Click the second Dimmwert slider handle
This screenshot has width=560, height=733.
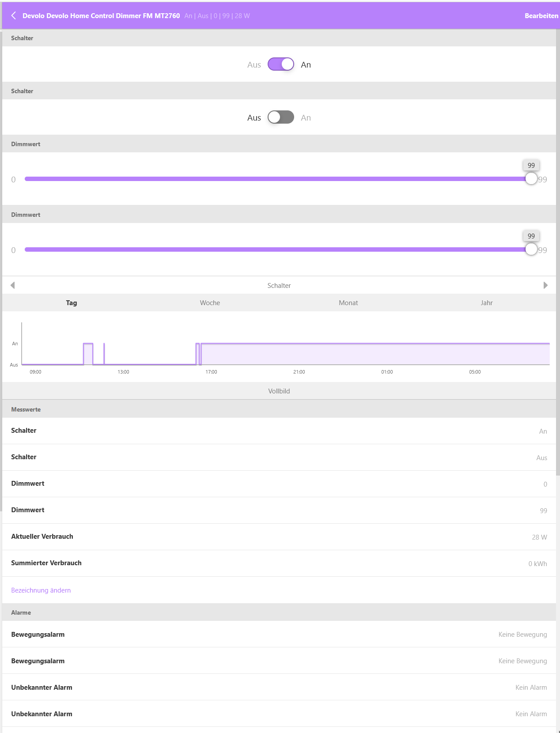pos(531,249)
